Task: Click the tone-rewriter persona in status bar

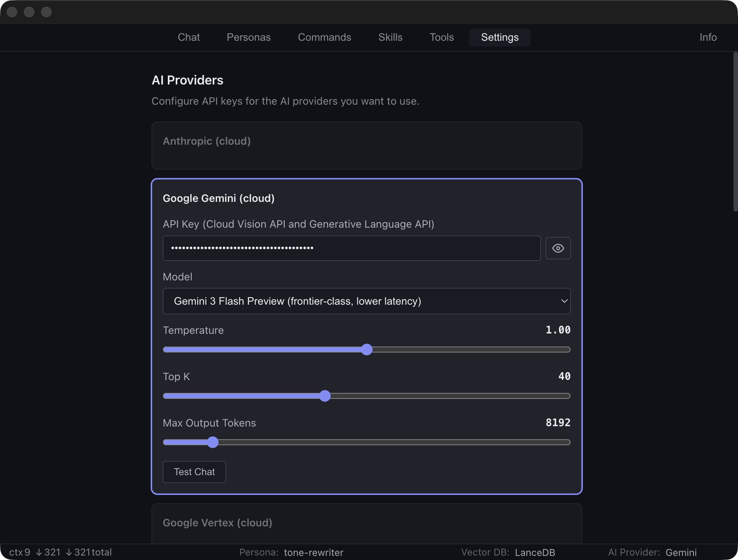Action: tap(313, 552)
